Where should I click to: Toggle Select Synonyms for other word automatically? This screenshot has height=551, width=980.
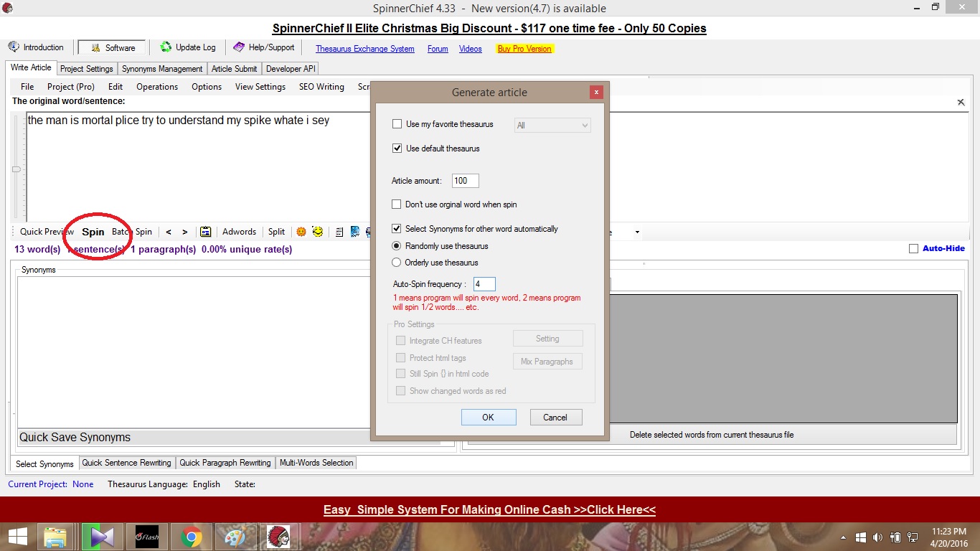pyautogui.click(x=397, y=229)
